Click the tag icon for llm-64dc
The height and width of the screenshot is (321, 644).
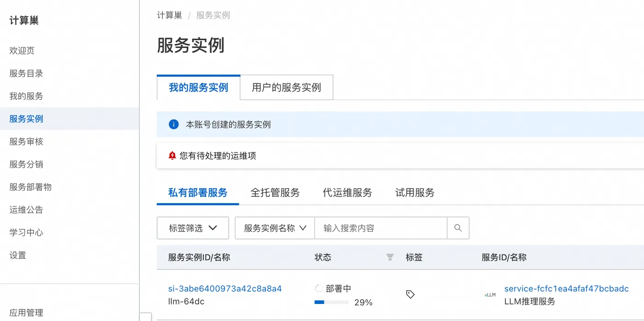tap(410, 294)
